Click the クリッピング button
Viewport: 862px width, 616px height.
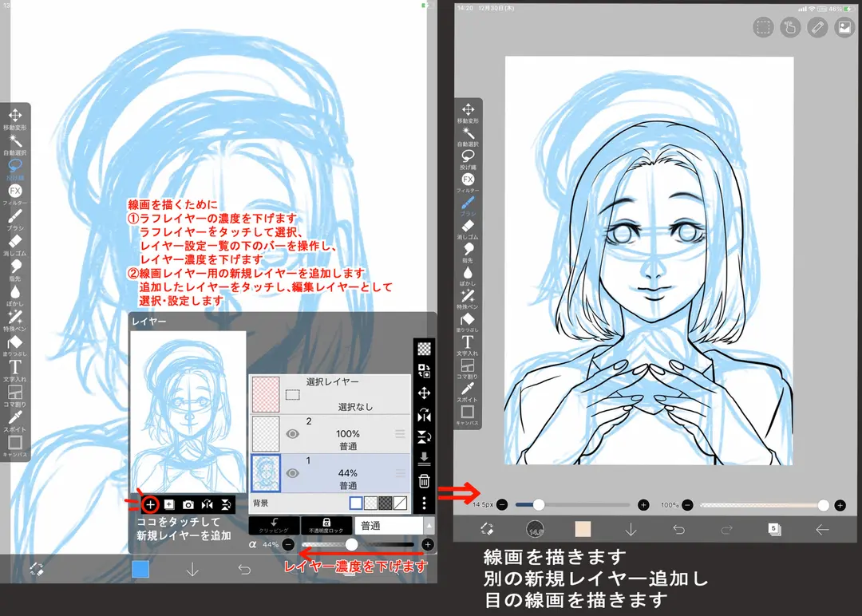click(274, 526)
